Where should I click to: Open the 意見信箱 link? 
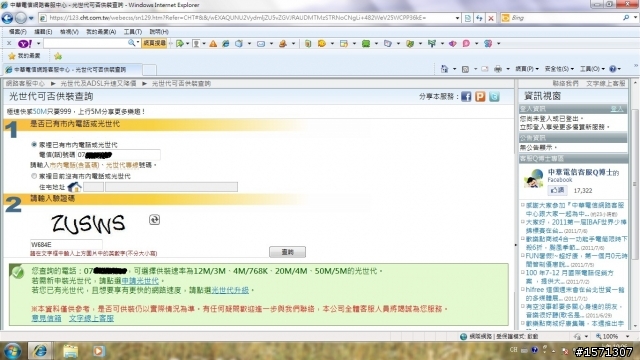[47, 318]
